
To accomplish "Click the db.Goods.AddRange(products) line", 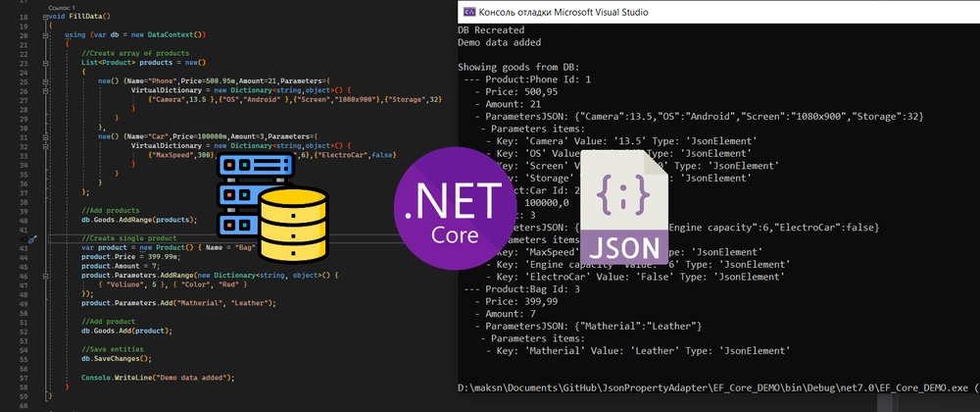I will click(x=139, y=220).
